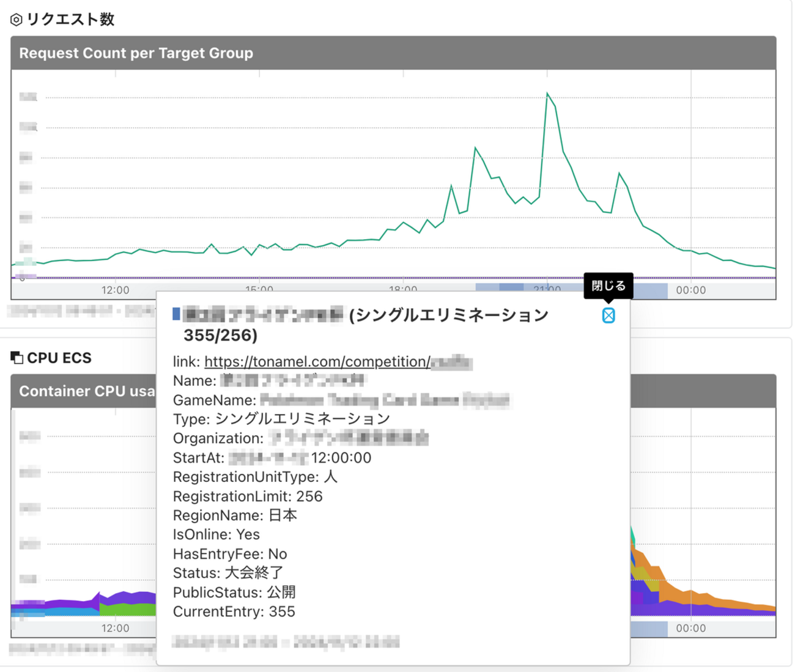Click the hexagon icon beside リクエスト数
Viewport: 795px width, 672px height.
(17, 20)
